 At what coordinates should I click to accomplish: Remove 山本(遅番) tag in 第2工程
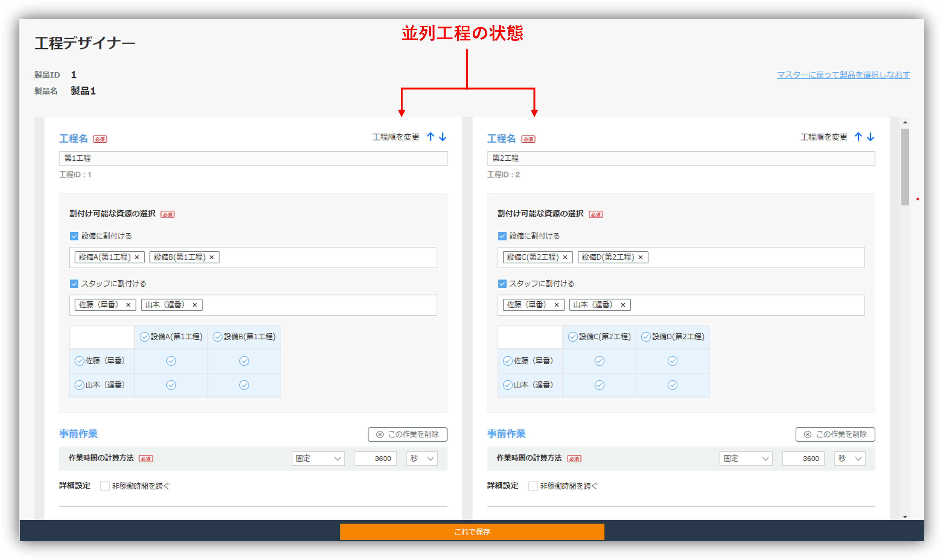pyautogui.click(x=623, y=305)
